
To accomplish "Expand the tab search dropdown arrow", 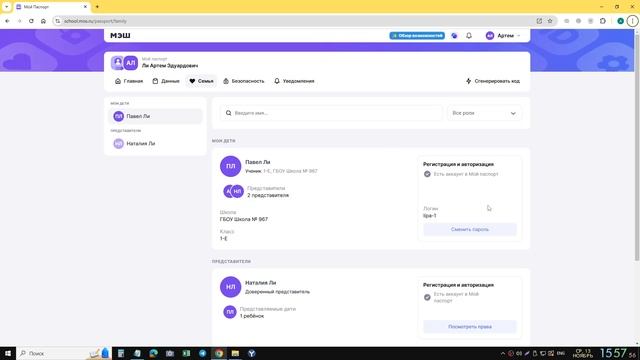I will pos(7,7).
